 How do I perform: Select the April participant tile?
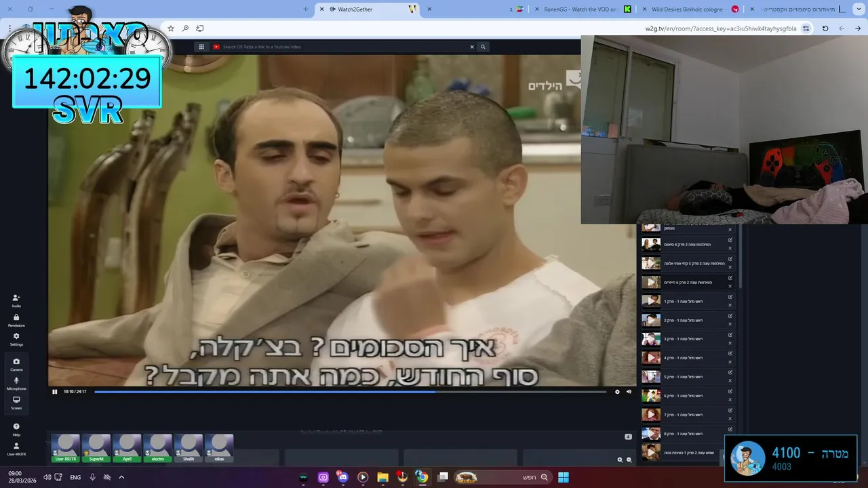127,449
